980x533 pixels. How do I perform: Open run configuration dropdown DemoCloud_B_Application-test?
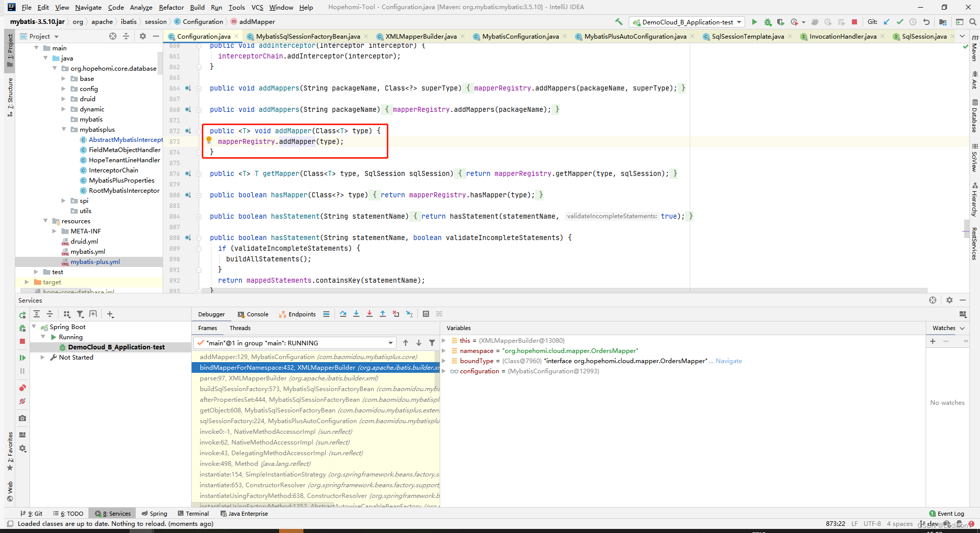tap(687, 22)
